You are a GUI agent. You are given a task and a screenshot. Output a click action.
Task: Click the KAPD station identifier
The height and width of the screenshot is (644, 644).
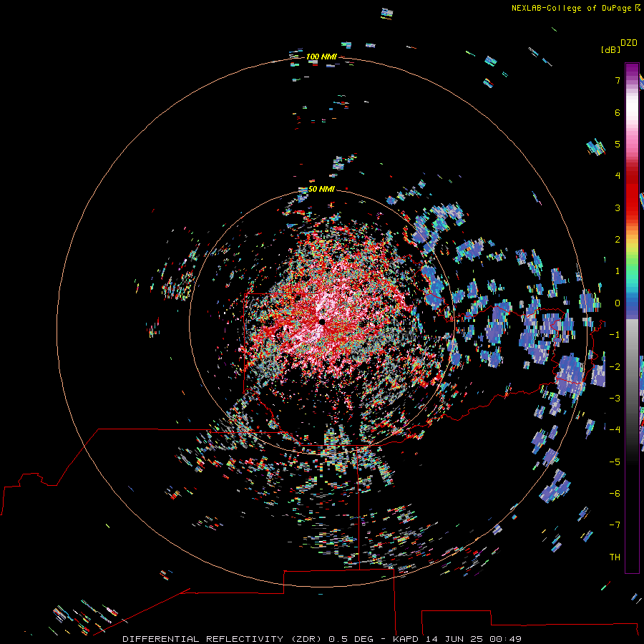(x=406, y=639)
